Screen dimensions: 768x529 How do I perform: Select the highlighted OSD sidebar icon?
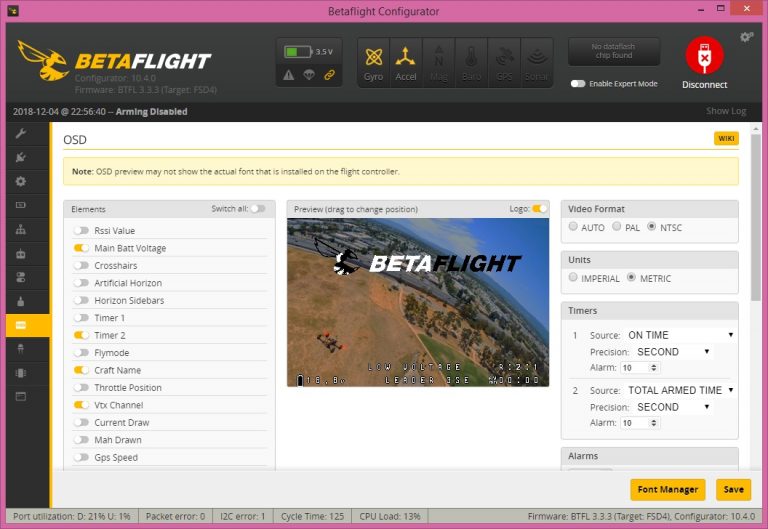21,325
